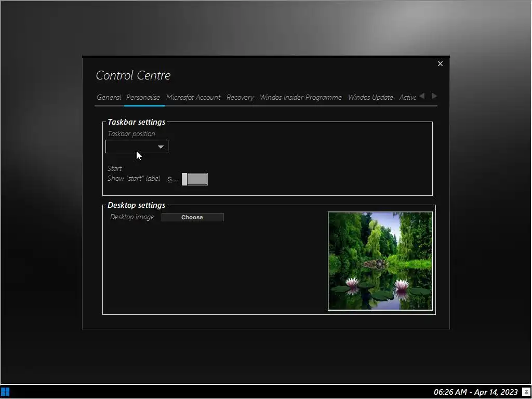The height and width of the screenshot is (399, 532).
Task: Open Windos Insider Programme tab
Action: 301,97
